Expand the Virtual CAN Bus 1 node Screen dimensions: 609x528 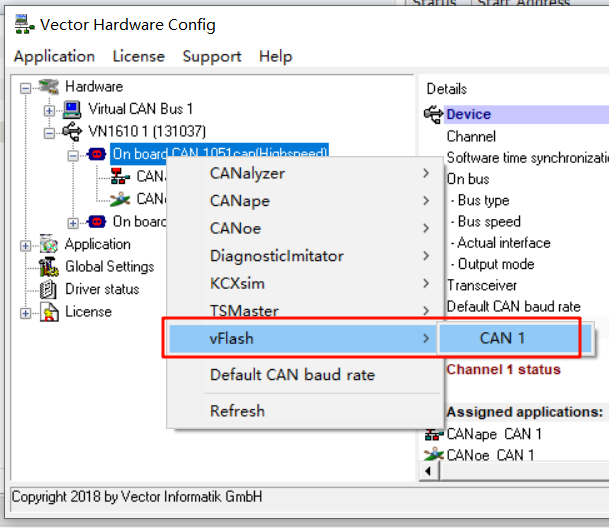[x=49, y=111]
